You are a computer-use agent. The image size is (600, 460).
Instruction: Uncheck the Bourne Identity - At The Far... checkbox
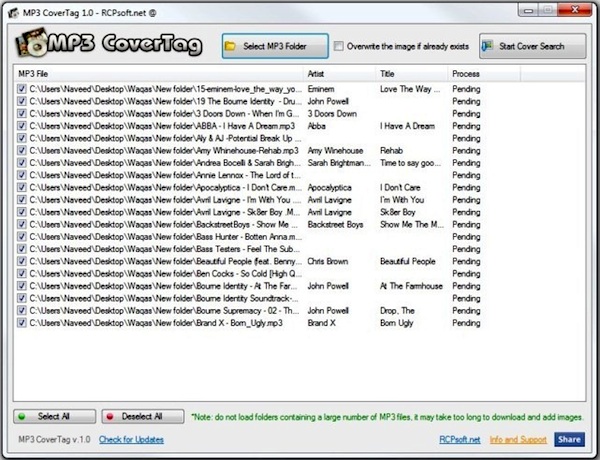[21, 286]
